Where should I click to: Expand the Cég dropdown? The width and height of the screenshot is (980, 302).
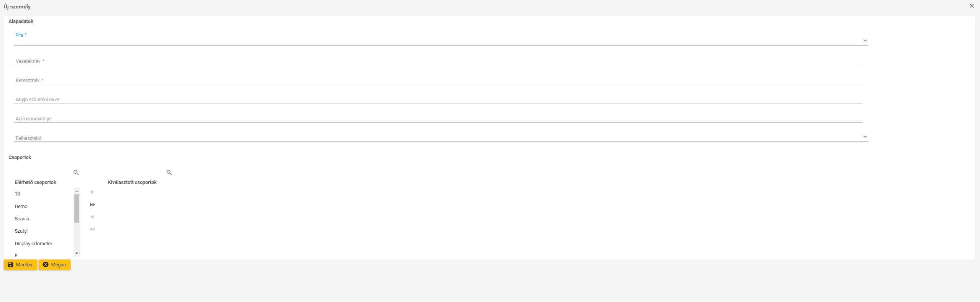click(865, 41)
